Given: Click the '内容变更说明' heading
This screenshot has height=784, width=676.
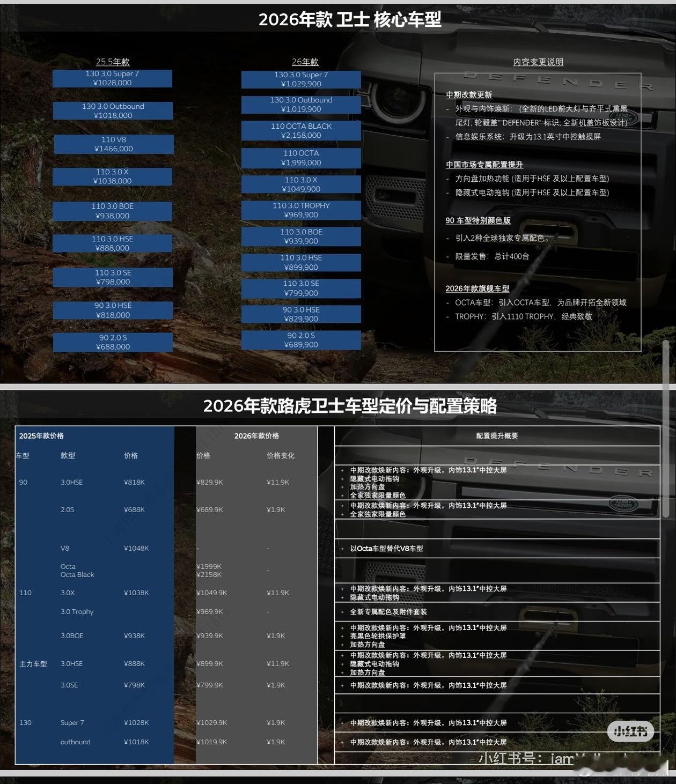Looking at the screenshot, I should pos(538,62).
